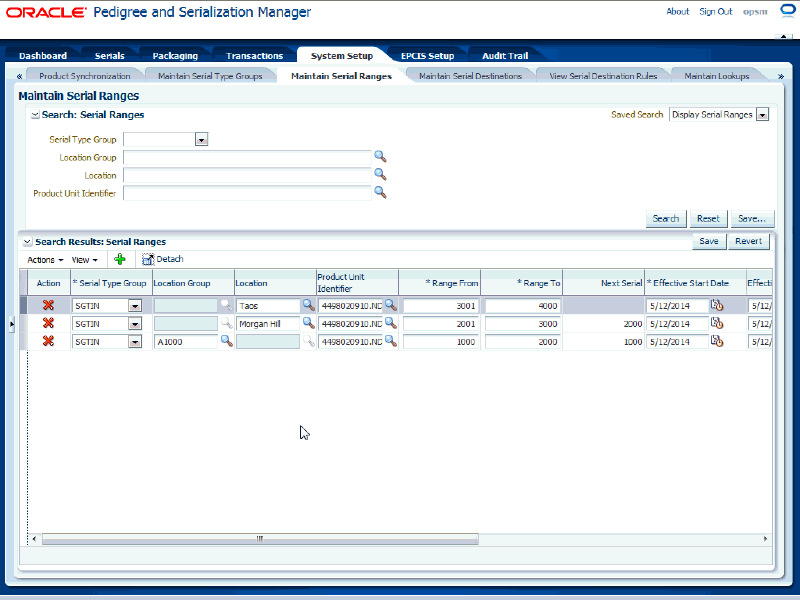Open Location search lookup in search form

click(x=380, y=174)
